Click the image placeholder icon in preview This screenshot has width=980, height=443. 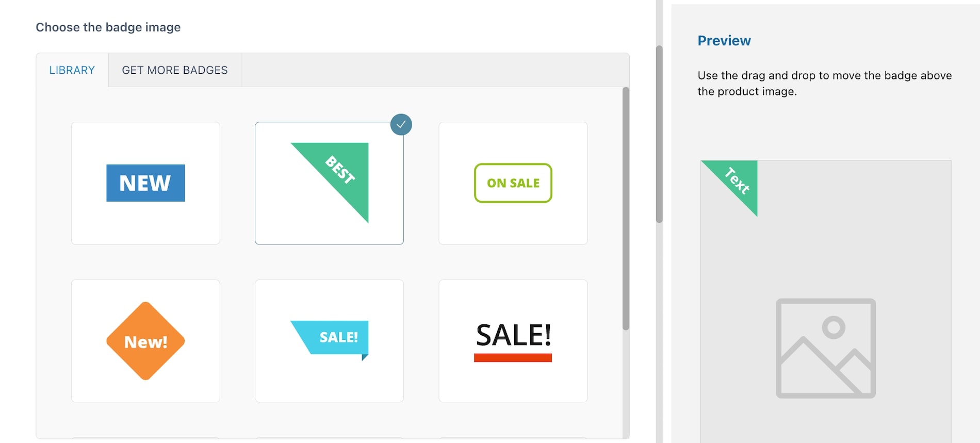[826, 348]
